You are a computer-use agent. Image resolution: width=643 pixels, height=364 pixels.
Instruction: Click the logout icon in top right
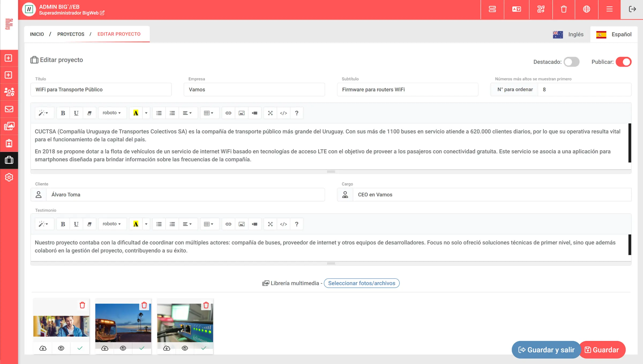632,9
